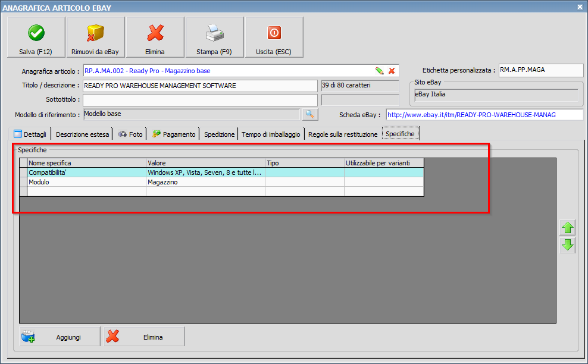Click Utilizzabile per varianti cell in Compatibilita' row

point(384,172)
